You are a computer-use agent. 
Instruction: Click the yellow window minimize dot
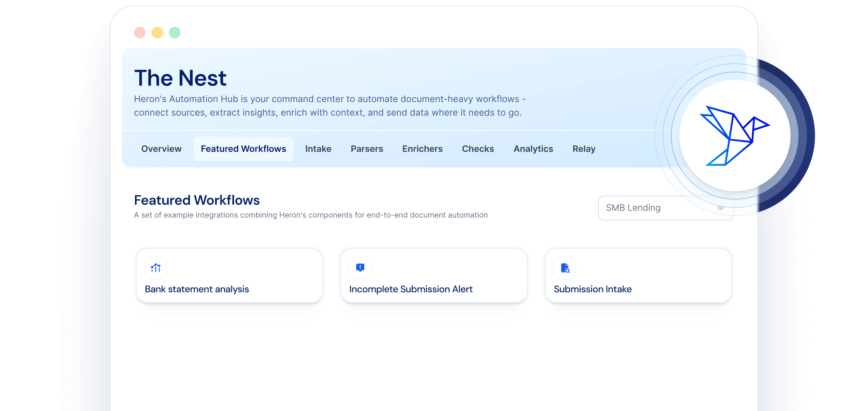[x=157, y=33]
